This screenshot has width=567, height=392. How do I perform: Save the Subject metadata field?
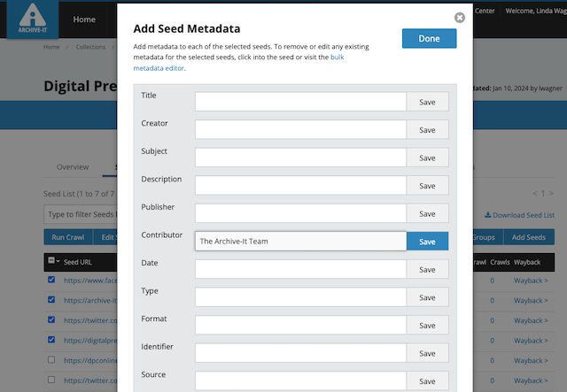[427, 158]
